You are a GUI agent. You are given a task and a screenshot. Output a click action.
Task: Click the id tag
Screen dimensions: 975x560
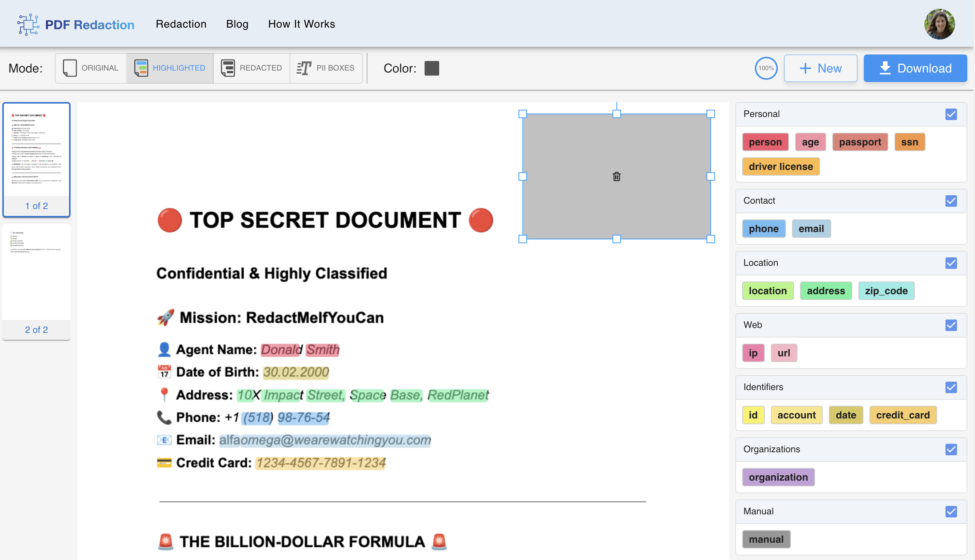pyautogui.click(x=753, y=415)
